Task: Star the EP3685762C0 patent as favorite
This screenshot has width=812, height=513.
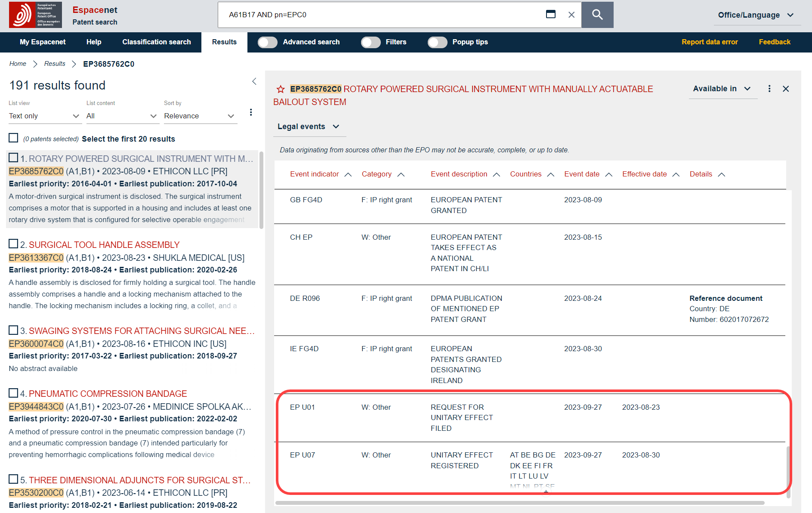Action: click(x=281, y=89)
